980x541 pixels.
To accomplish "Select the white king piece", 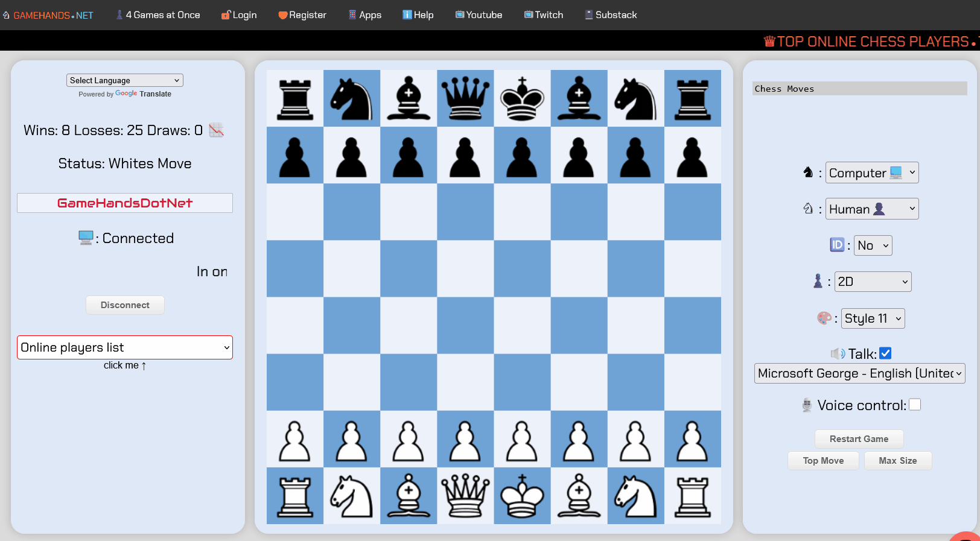I will tap(522, 496).
